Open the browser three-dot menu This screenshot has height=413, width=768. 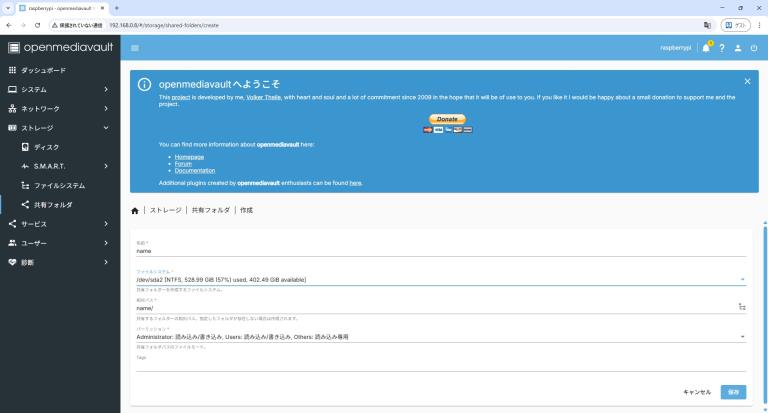pos(760,25)
